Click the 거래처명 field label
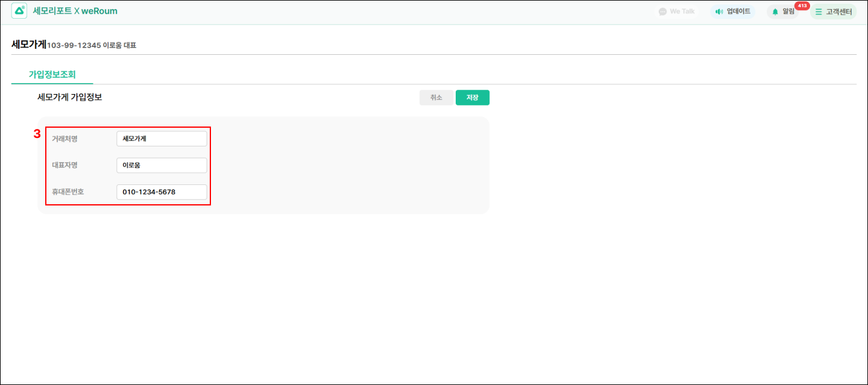Viewport: 868px width, 385px height. pyautogui.click(x=64, y=139)
